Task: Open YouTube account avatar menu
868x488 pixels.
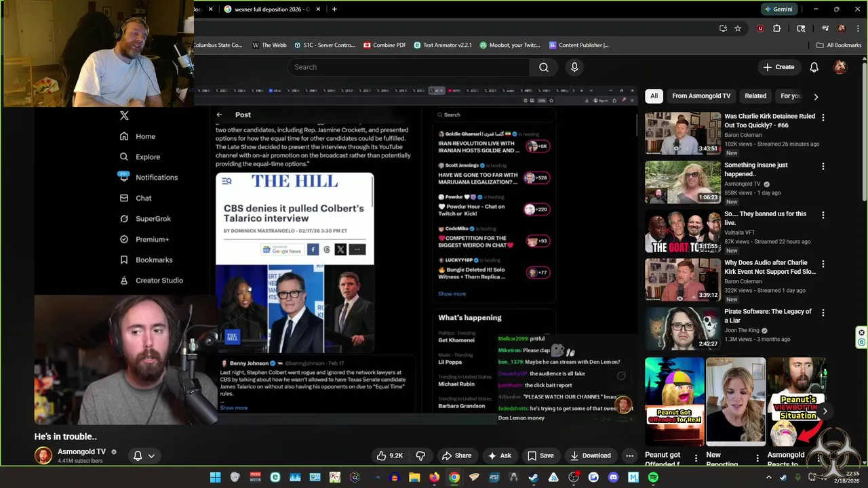Action: pyautogui.click(x=840, y=67)
